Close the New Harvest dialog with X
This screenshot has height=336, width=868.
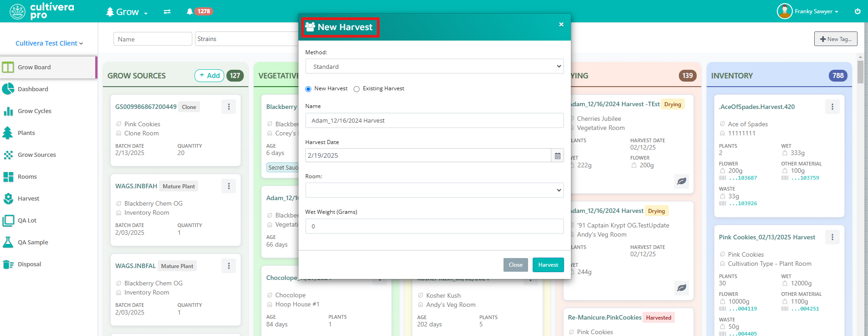coord(561,25)
